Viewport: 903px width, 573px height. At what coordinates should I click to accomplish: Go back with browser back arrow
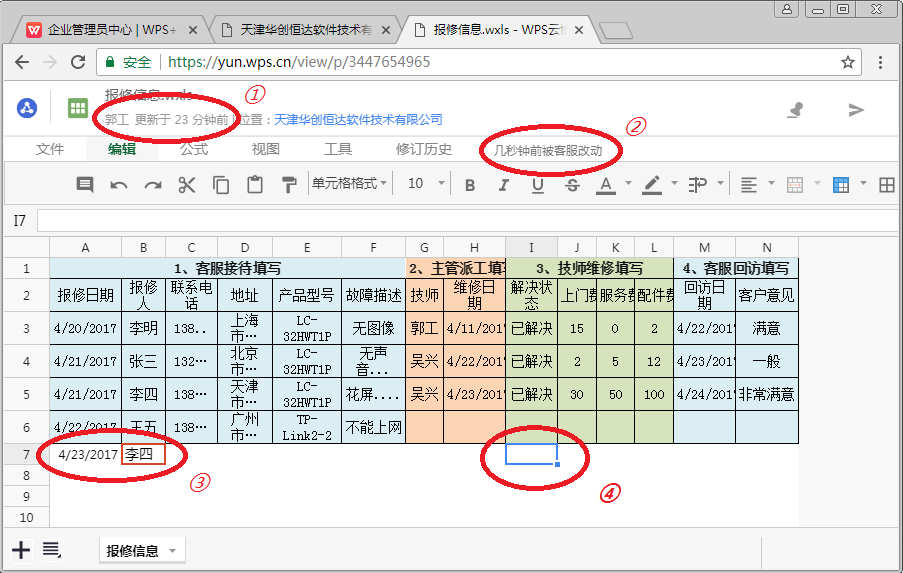(22, 62)
